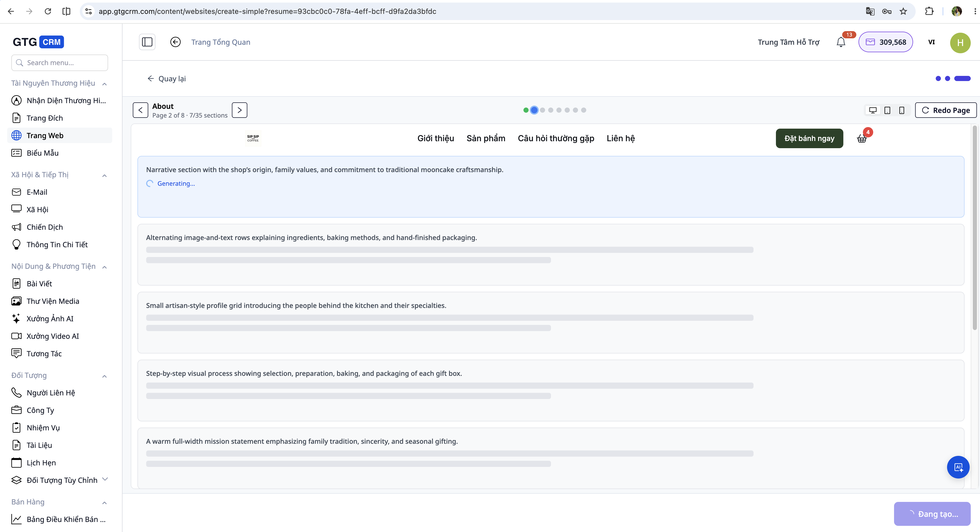The image size is (980, 532).
Task: Click the GTG CRM logo
Action: click(x=38, y=42)
